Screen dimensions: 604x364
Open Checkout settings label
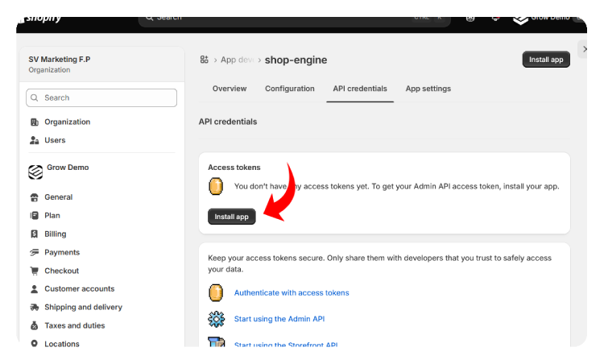[x=62, y=271]
